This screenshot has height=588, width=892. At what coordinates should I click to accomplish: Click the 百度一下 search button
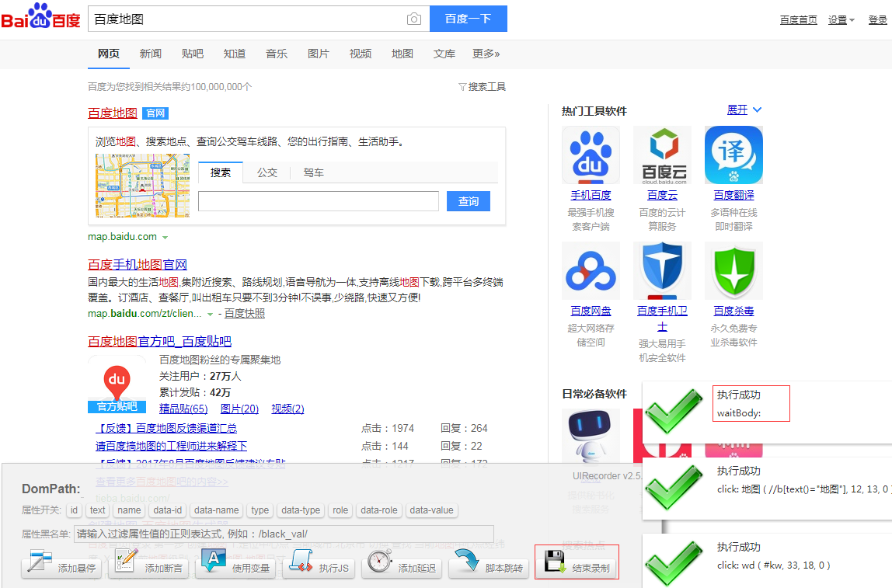(469, 19)
